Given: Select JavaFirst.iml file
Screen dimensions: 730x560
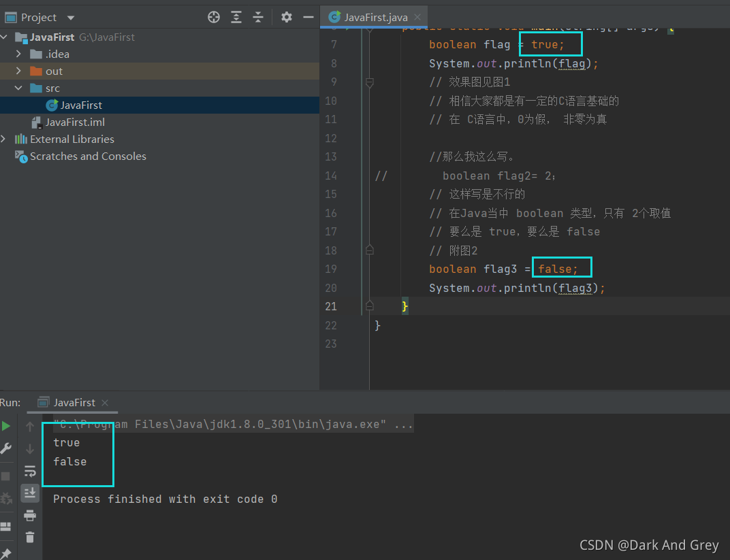Looking at the screenshot, I should (74, 122).
